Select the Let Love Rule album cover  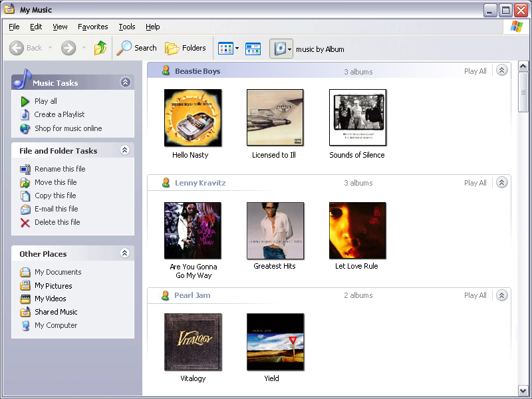click(x=357, y=230)
